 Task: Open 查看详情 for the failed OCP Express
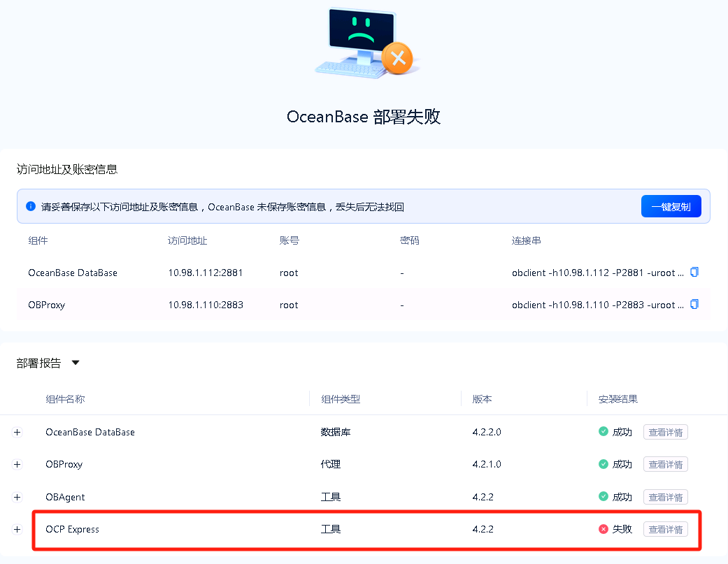click(665, 529)
